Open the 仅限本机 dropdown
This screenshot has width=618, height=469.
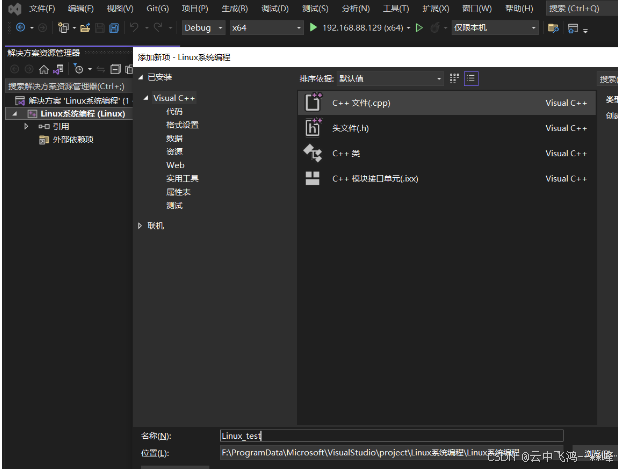(495, 28)
